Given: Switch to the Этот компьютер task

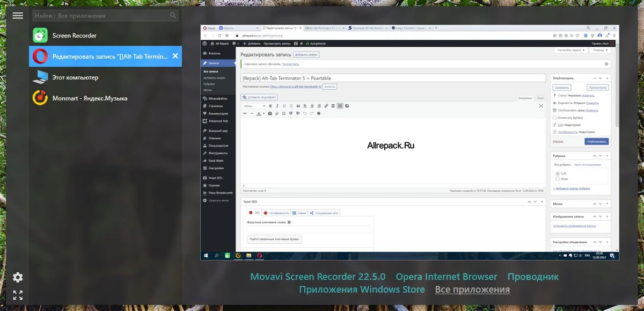Looking at the screenshot, I should coord(105,77).
